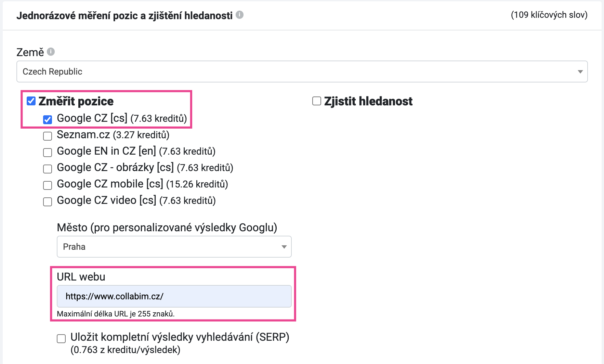Image resolution: width=604 pixels, height=364 pixels.
Task: Click the Maximální délka URL hint text
Action: 116,314
